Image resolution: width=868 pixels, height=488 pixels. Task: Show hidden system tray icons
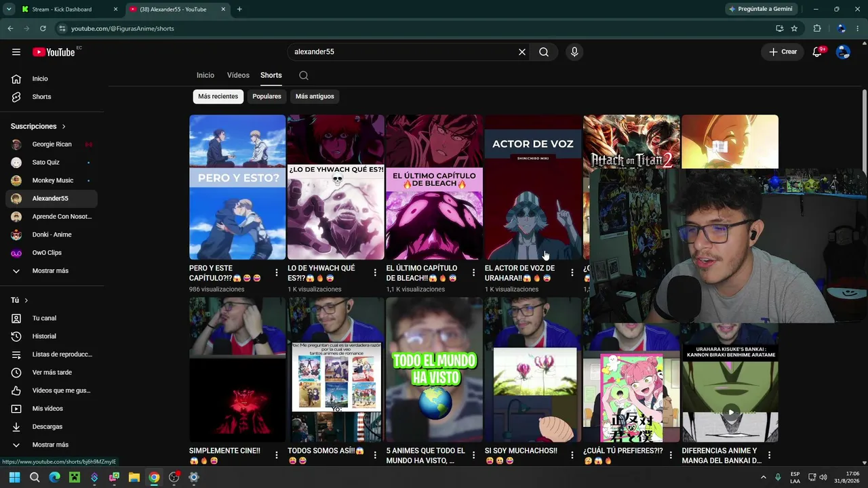[763, 477]
